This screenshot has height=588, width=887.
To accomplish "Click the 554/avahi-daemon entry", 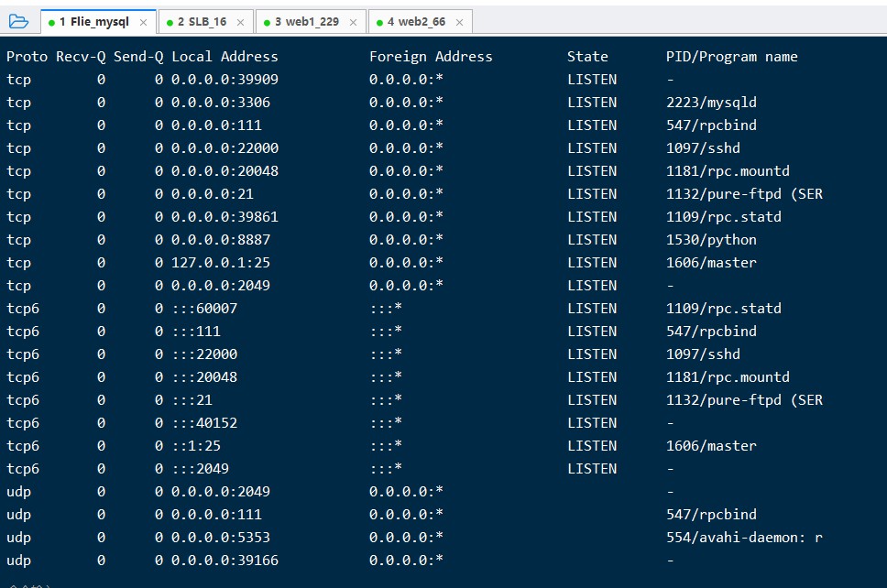I will click(744, 538).
